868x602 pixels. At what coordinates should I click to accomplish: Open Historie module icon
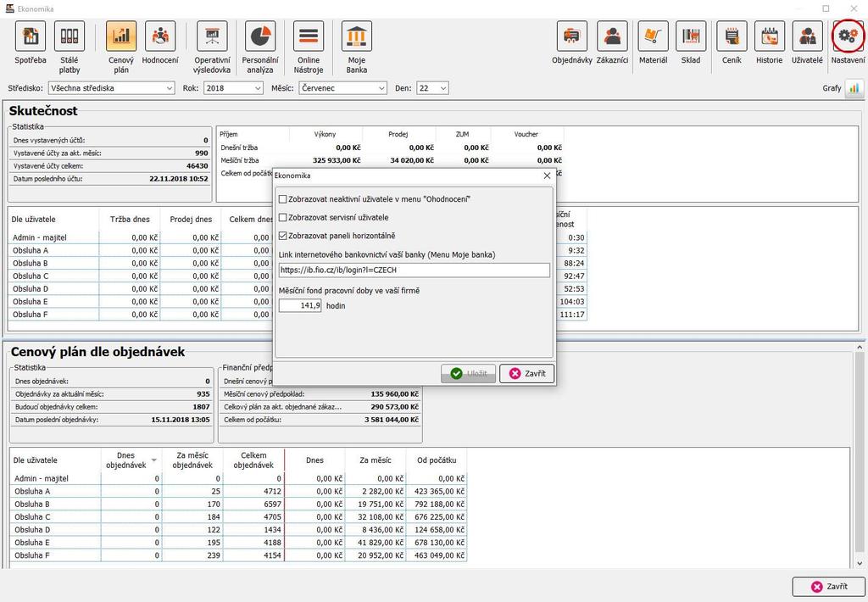point(770,36)
